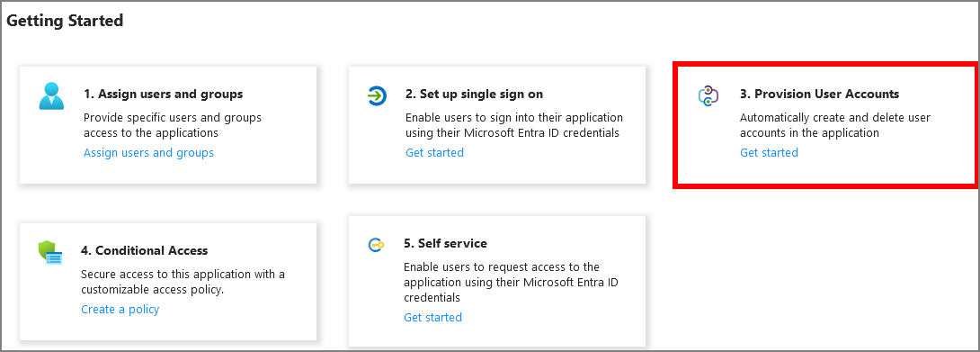Open the Assign users and groups link
980x352 pixels.
tap(148, 153)
